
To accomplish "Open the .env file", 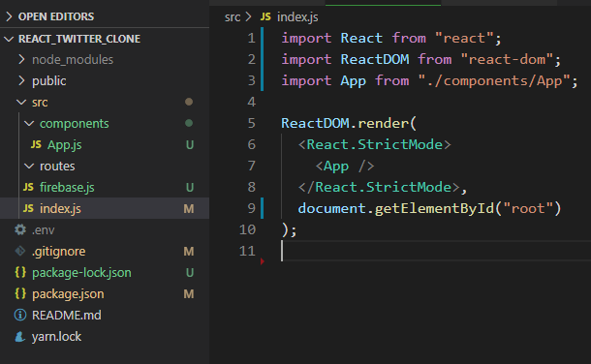I will point(44,230).
